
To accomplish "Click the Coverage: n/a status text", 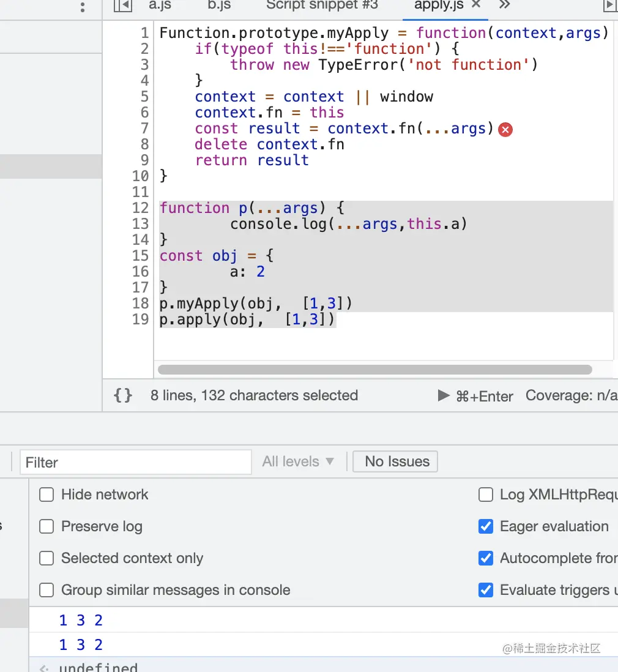I will (x=571, y=395).
